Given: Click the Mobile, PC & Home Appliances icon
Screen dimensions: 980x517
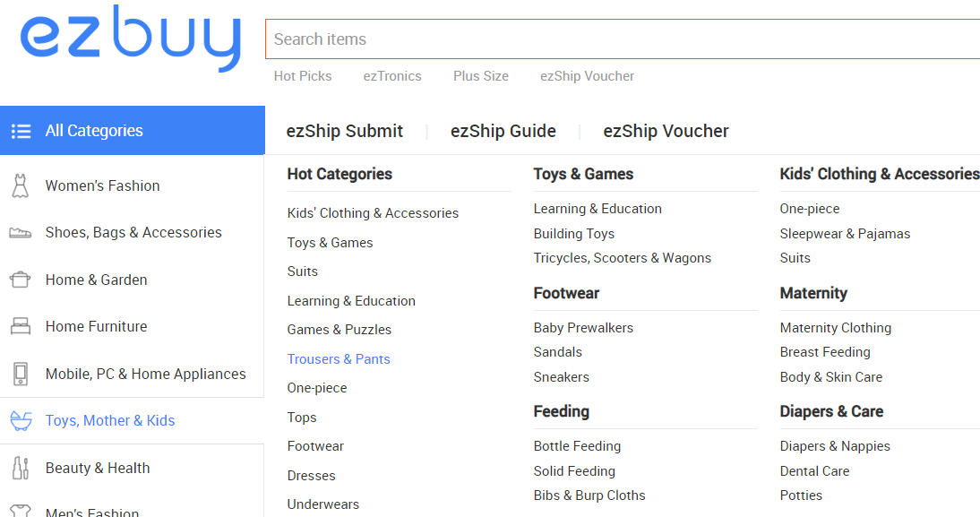Looking at the screenshot, I should (20, 374).
